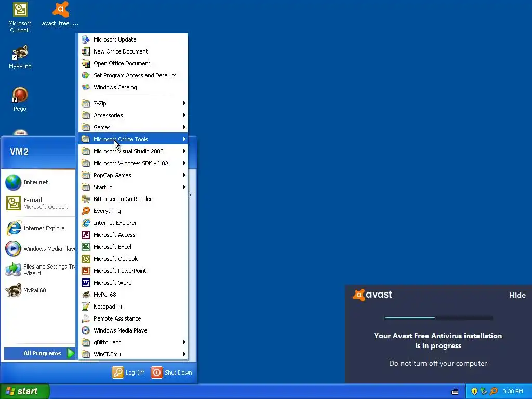Click the New Office Document icon
The image size is (532, 399).
86,51
